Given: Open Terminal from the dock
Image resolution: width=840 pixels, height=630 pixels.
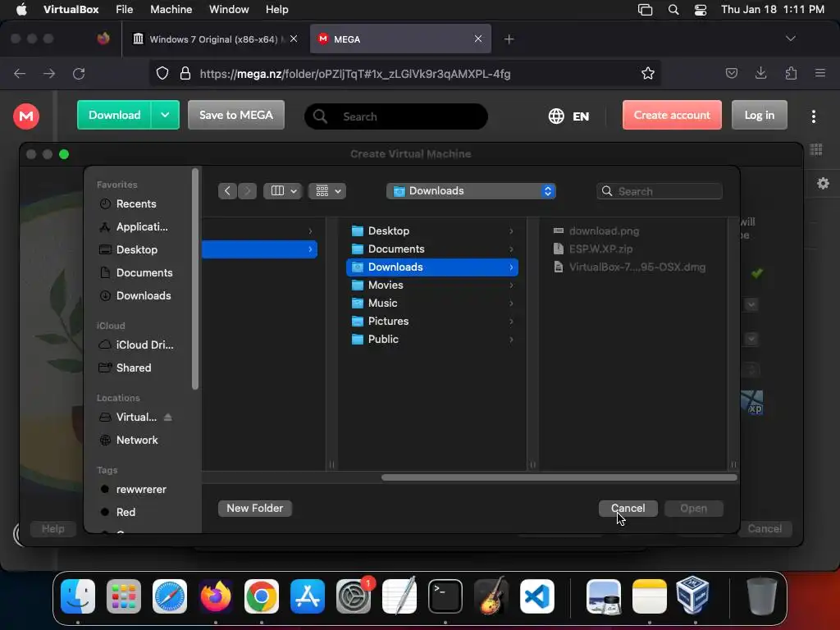Looking at the screenshot, I should point(445,596).
